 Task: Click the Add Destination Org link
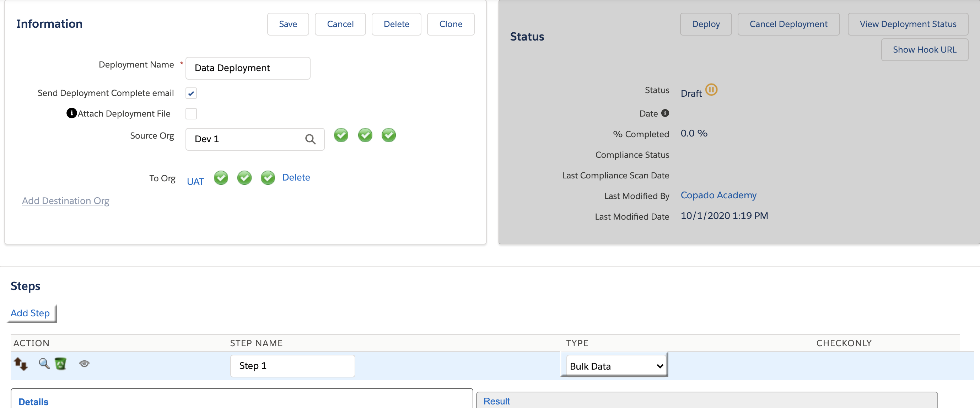coord(65,200)
